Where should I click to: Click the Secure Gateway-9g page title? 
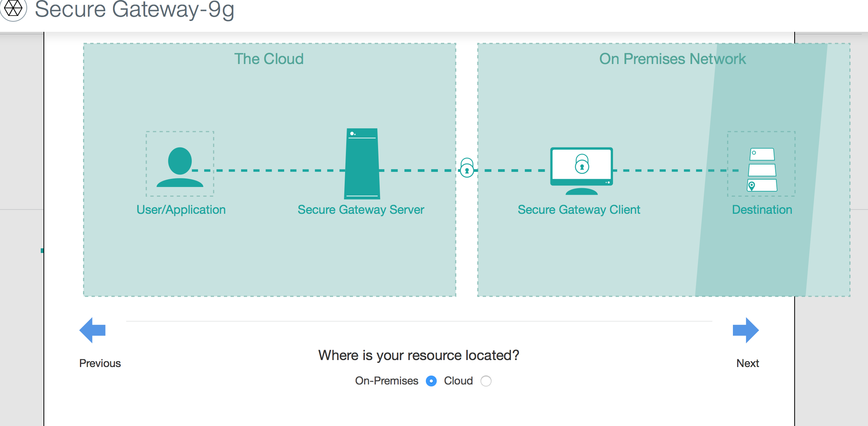(x=134, y=9)
